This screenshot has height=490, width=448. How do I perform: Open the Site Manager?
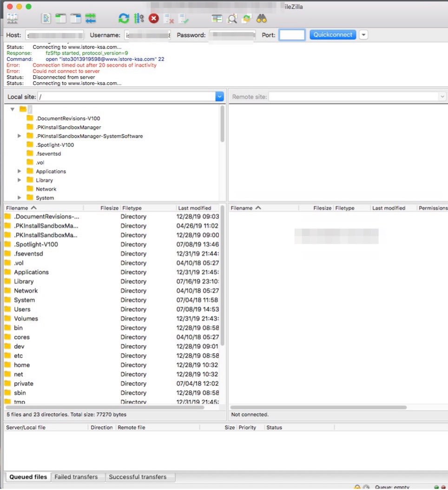point(12,19)
